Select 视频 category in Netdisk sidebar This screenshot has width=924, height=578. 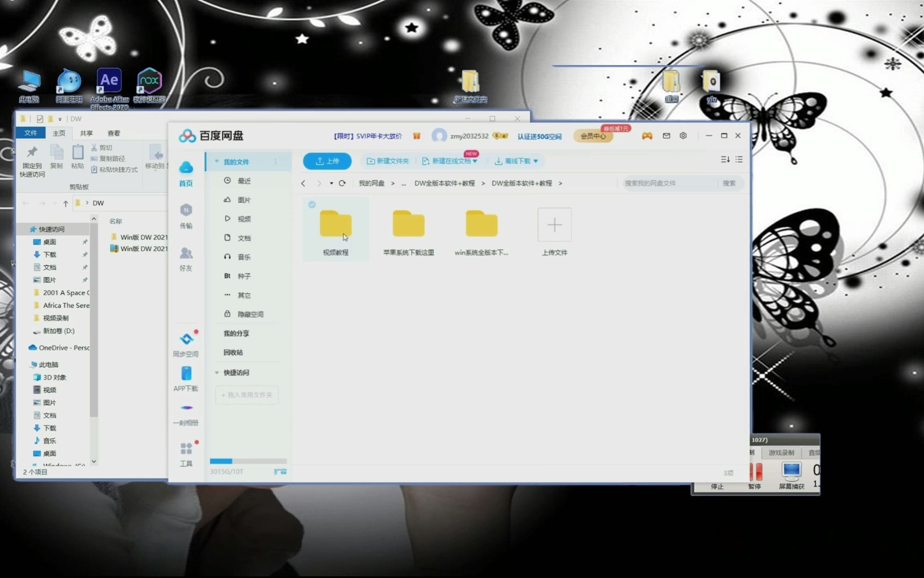click(244, 219)
